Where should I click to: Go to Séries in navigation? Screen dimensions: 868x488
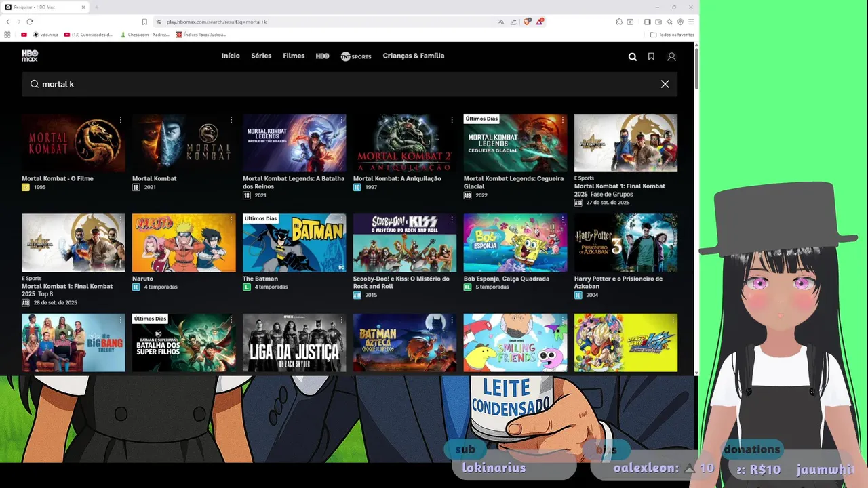(261, 56)
